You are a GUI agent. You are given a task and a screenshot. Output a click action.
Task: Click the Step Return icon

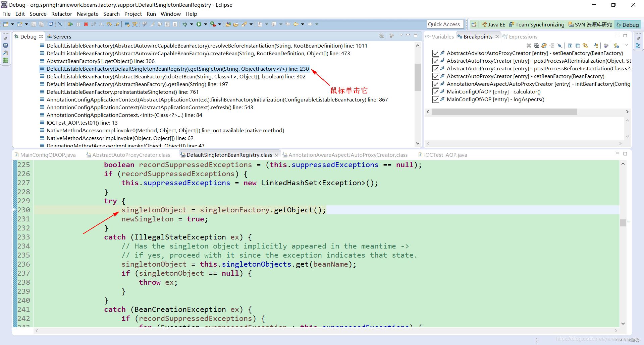click(x=117, y=24)
